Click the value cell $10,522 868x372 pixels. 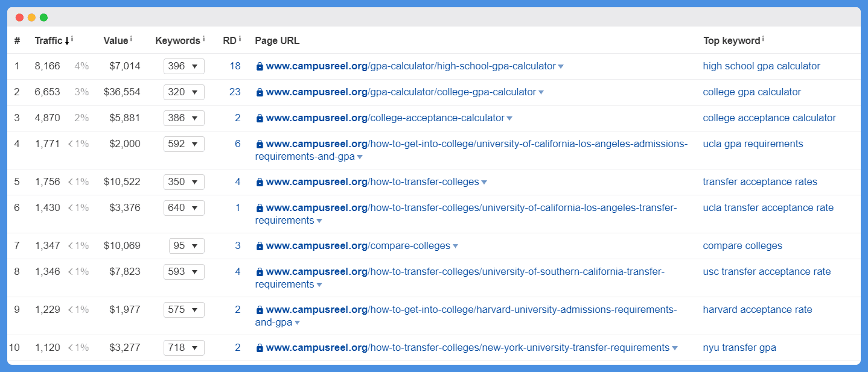(122, 182)
